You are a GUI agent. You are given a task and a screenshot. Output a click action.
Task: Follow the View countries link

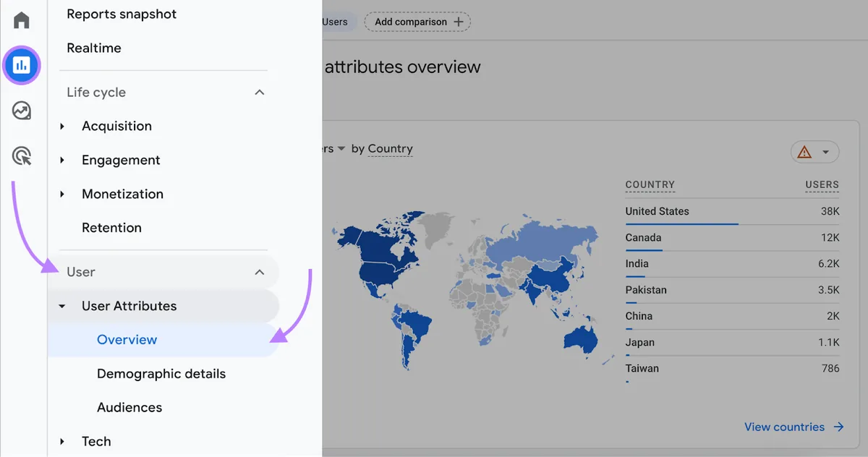794,427
